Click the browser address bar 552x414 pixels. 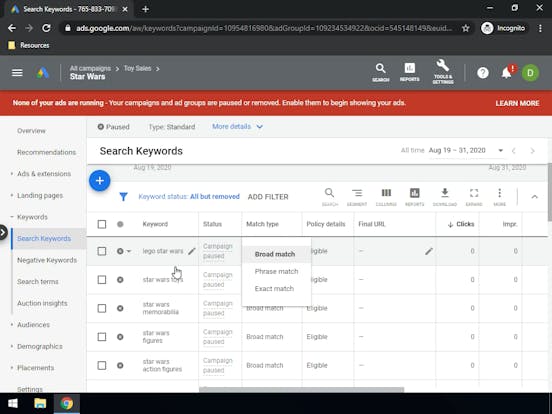(x=264, y=28)
